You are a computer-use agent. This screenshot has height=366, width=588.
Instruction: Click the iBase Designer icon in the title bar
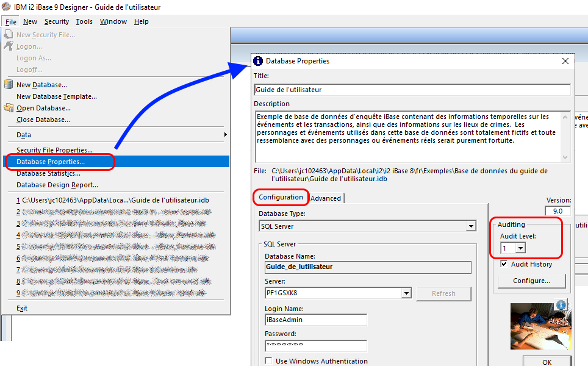pos(6,7)
